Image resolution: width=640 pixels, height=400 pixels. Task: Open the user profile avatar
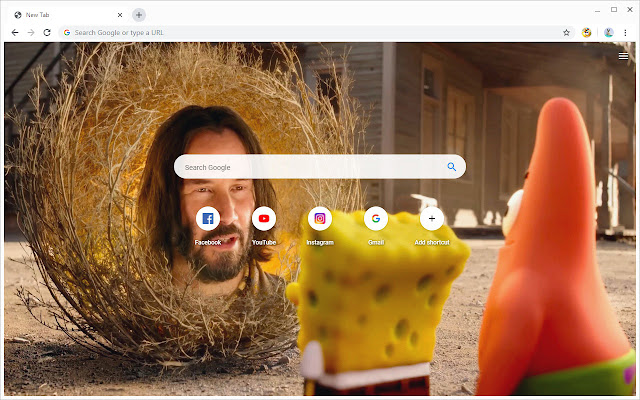click(x=609, y=33)
